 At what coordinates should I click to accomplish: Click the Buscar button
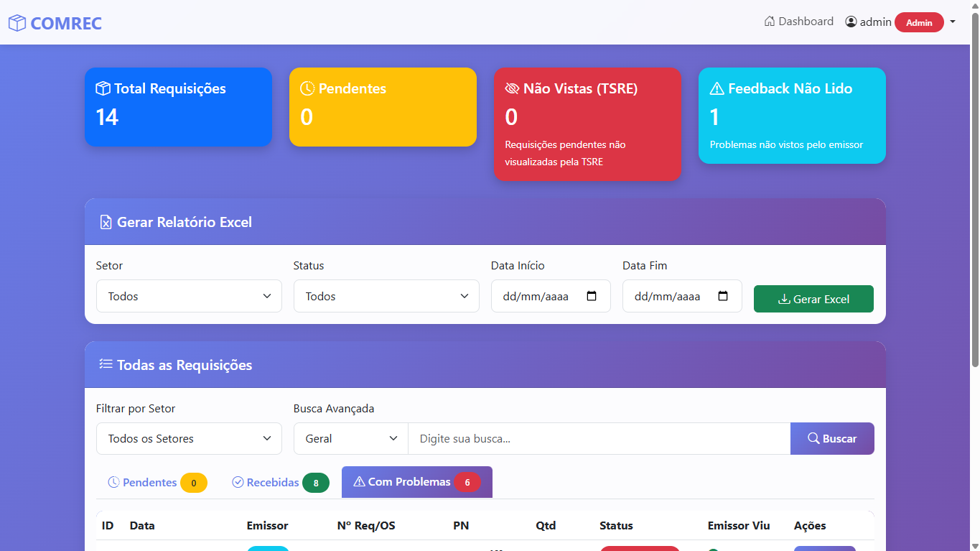pos(832,438)
